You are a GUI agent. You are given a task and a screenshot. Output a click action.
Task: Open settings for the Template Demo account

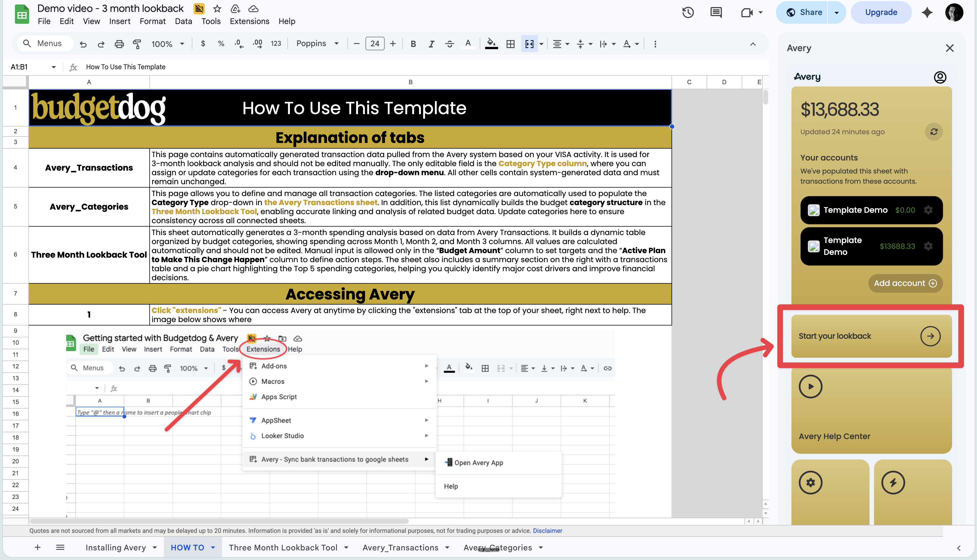click(x=929, y=210)
